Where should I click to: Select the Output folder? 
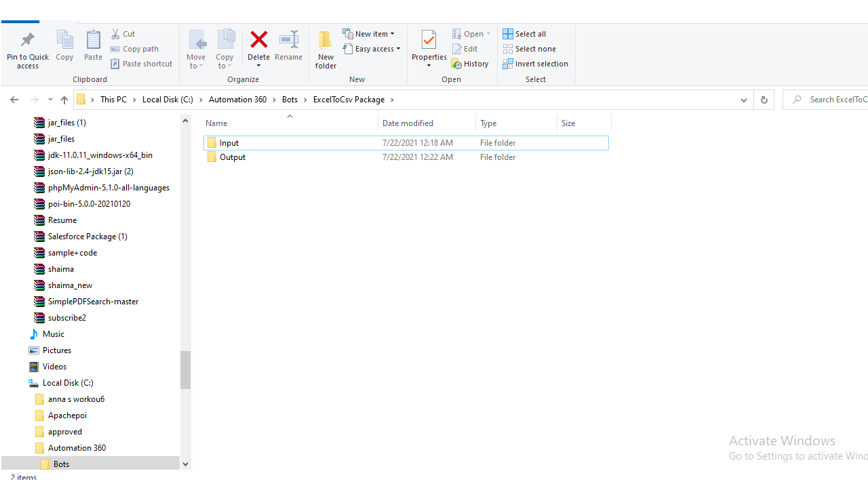(233, 157)
